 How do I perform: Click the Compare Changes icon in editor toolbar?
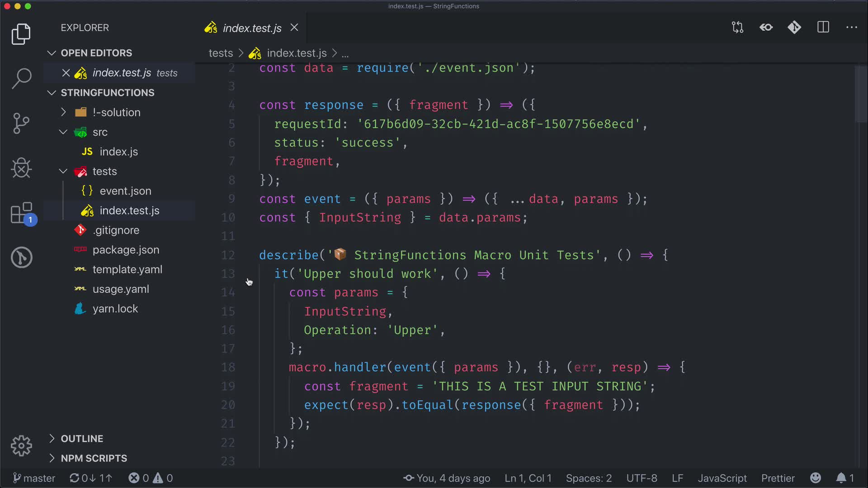pyautogui.click(x=737, y=28)
